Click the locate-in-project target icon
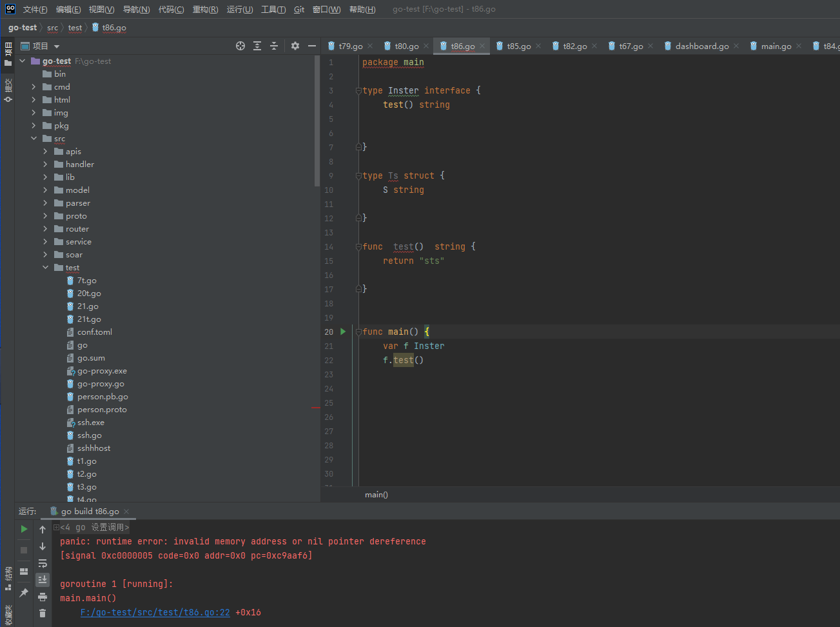 pyautogui.click(x=240, y=46)
